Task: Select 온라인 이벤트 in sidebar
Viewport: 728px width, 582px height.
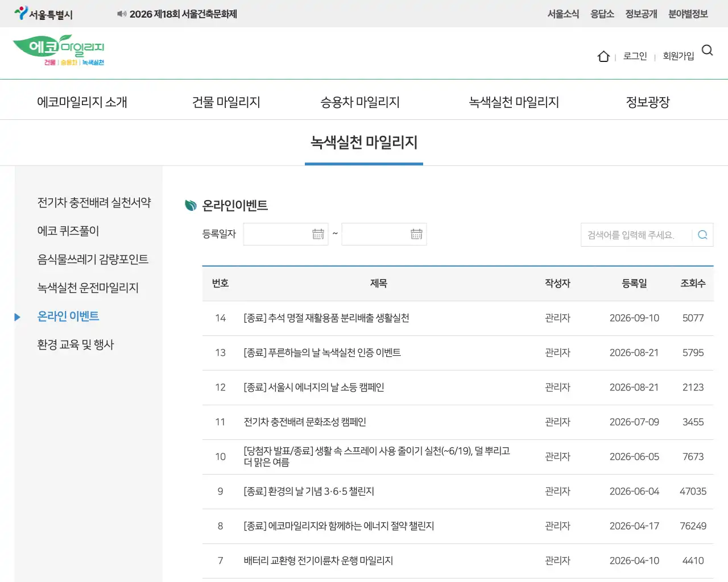Action: 68,316
